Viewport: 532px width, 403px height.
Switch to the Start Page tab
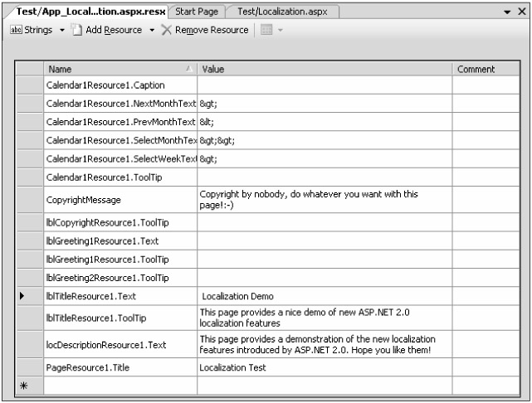[195, 10]
